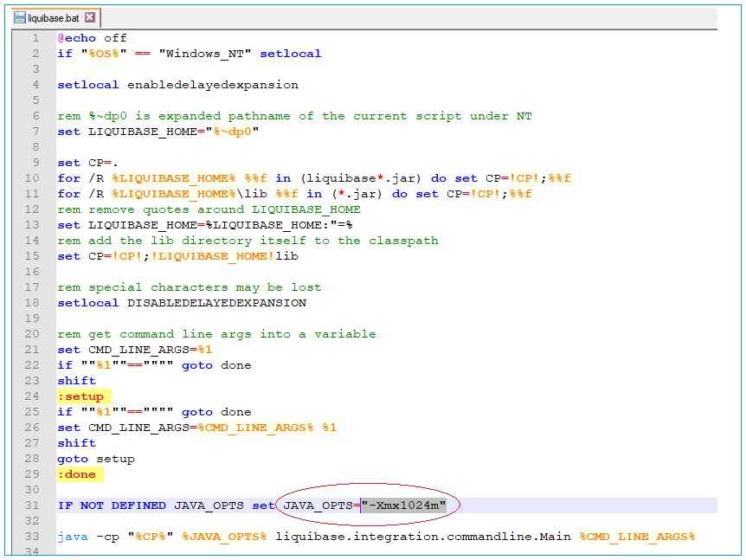Click '%CMD_LINE_ARGS% %1' on line 26

[x=267, y=428]
